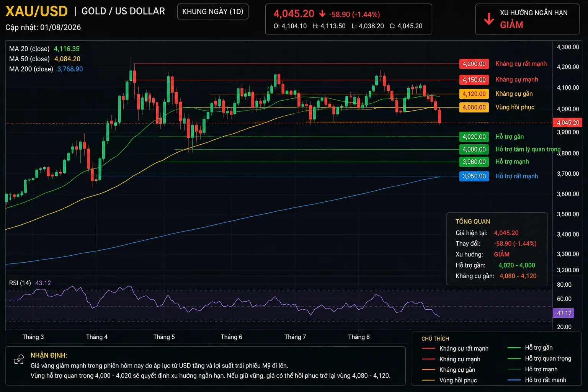Select the XAU/USD symbol title
The width and height of the screenshot is (588, 392).
(x=36, y=11)
